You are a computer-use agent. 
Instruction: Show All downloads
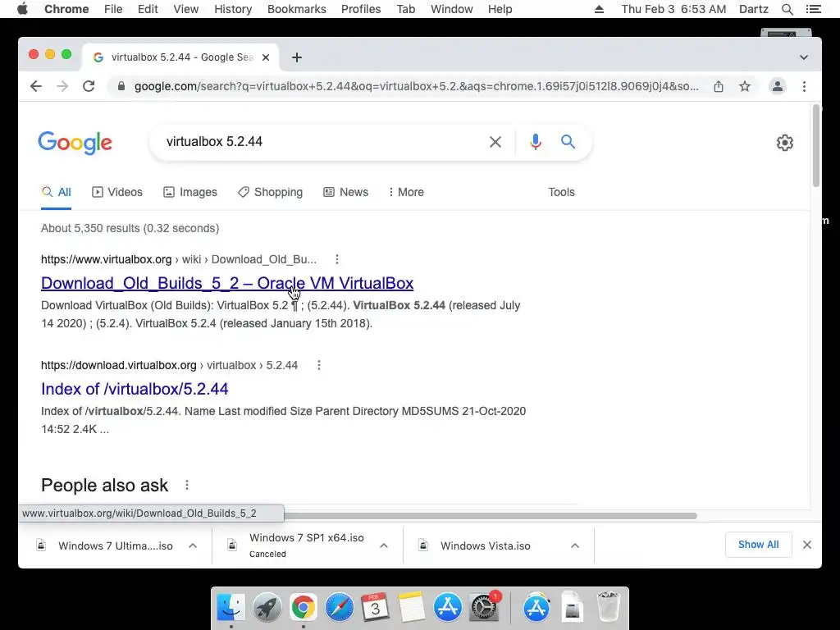(759, 545)
